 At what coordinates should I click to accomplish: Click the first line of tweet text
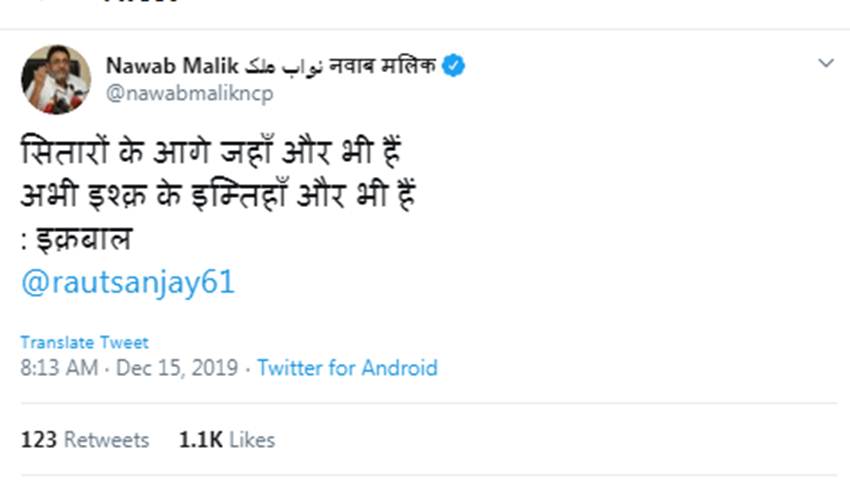pyautogui.click(x=211, y=155)
